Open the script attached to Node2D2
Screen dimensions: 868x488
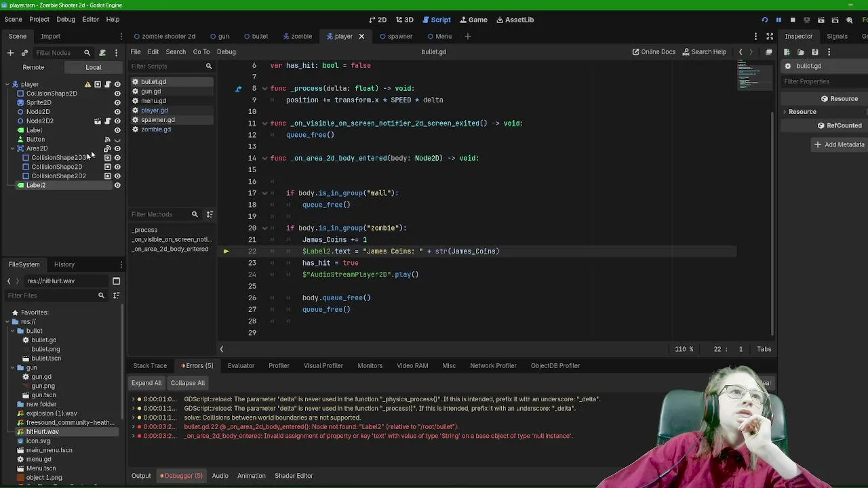[x=107, y=121]
